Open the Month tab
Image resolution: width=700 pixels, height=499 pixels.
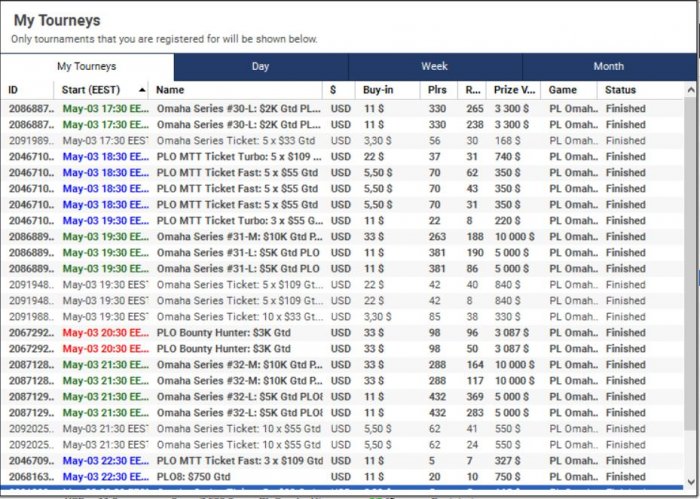[608, 67]
